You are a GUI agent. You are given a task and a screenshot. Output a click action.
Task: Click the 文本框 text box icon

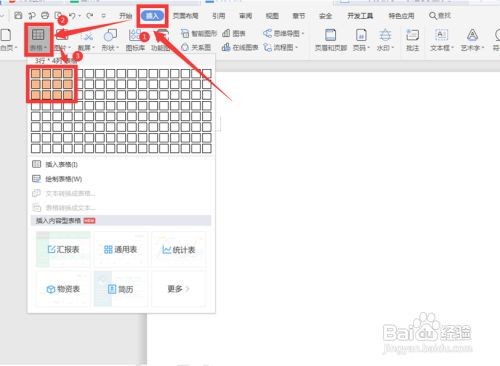441,35
